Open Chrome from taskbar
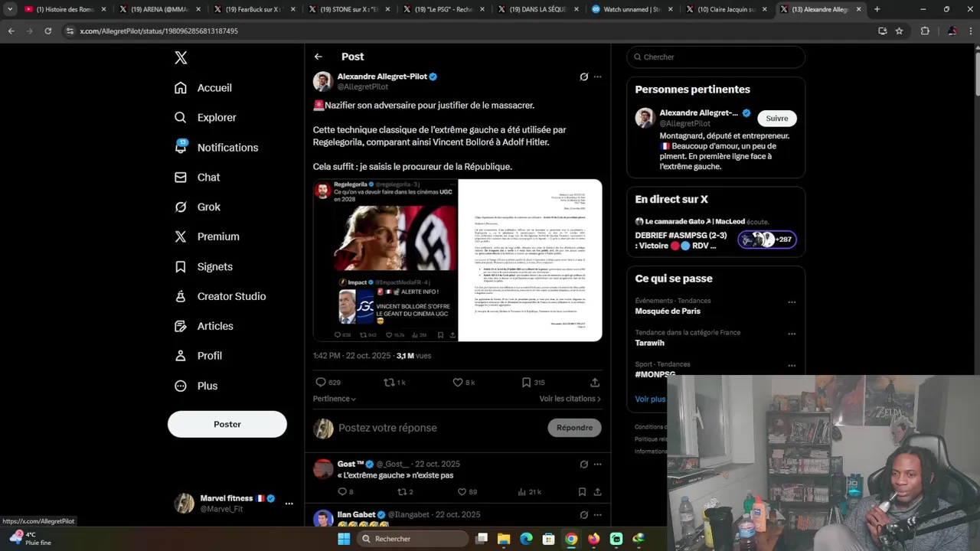 [x=571, y=539]
